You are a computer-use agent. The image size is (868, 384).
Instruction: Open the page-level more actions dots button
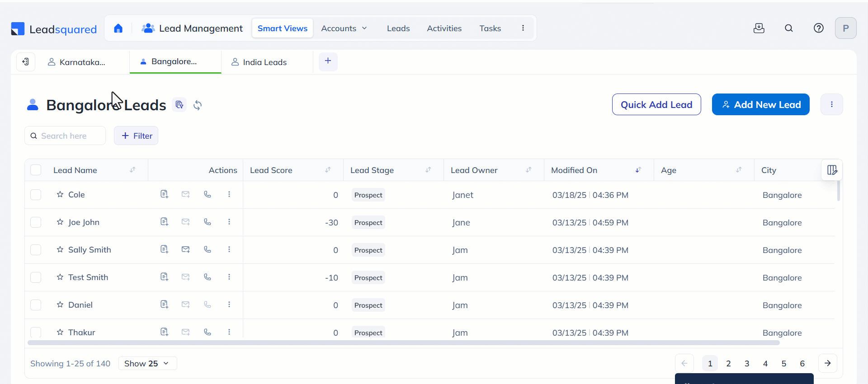(x=832, y=104)
